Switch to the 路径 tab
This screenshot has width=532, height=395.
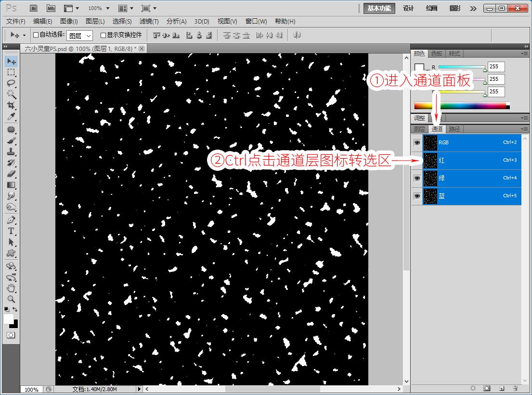454,129
